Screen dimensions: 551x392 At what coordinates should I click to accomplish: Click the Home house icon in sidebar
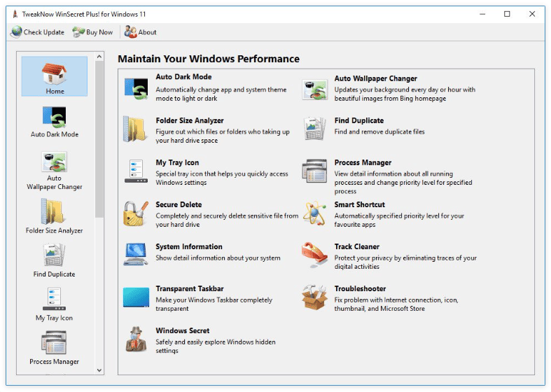pos(54,73)
